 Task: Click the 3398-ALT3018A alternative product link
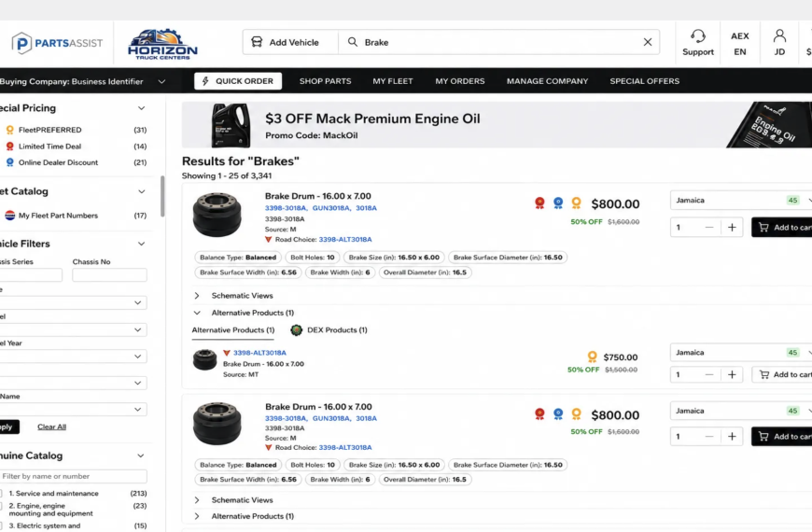(x=259, y=353)
